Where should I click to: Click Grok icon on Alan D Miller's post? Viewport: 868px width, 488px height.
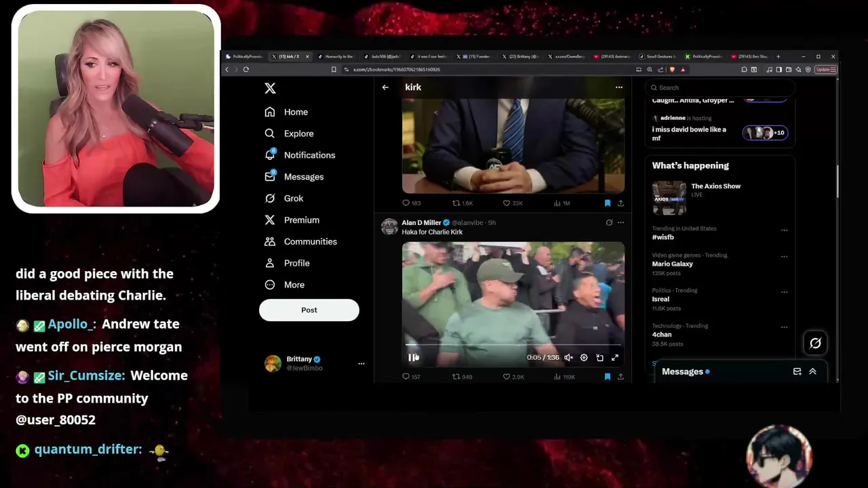point(609,222)
